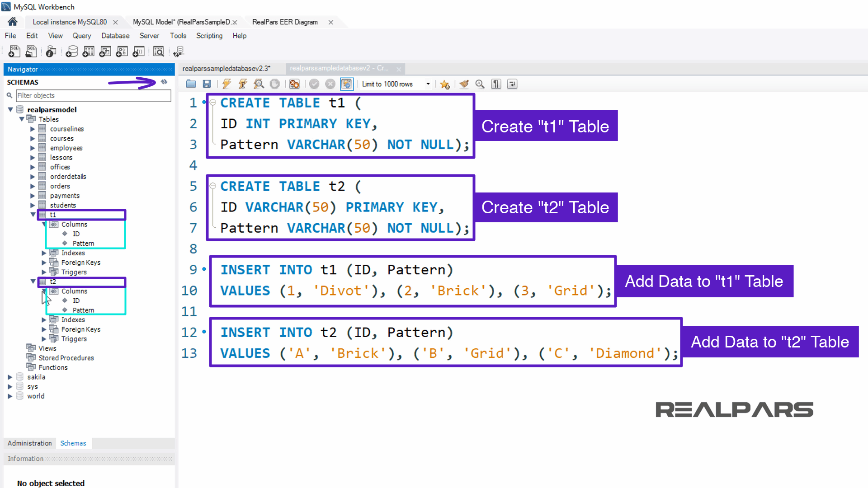868x488 pixels.
Task: Create new schema icon
Action: [71, 52]
